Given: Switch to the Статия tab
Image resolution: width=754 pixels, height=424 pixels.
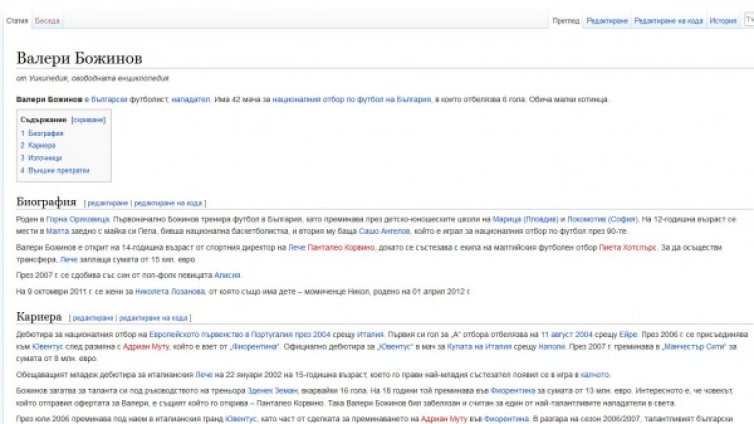Looking at the screenshot, I should pos(17,21).
